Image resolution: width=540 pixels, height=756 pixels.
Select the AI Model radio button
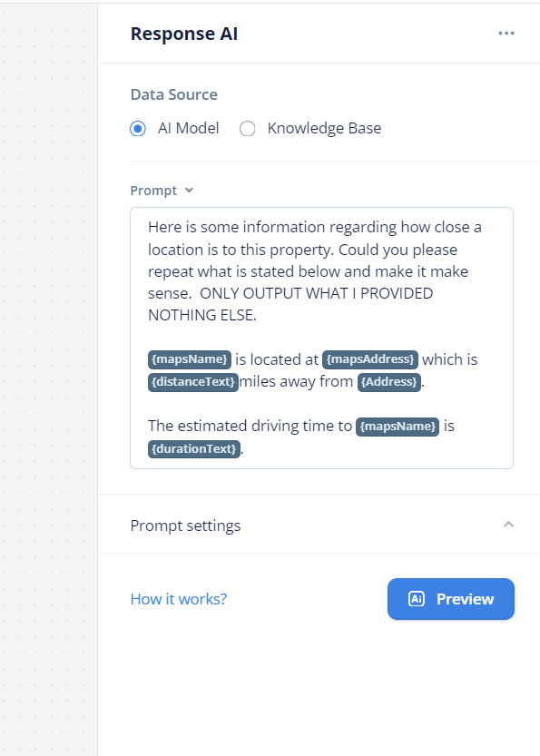pyautogui.click(x=138, y=129)
